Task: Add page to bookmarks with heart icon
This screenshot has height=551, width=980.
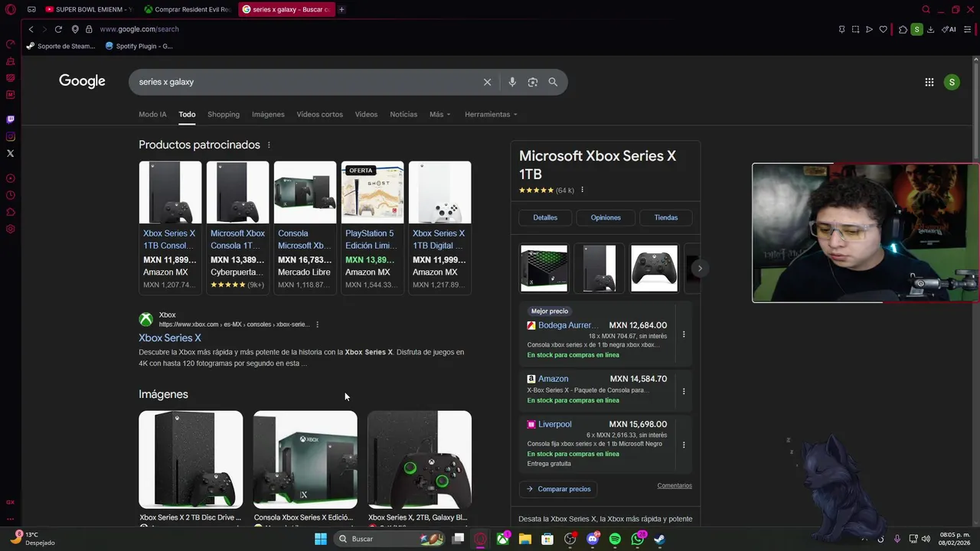Action: coord(883,29)
